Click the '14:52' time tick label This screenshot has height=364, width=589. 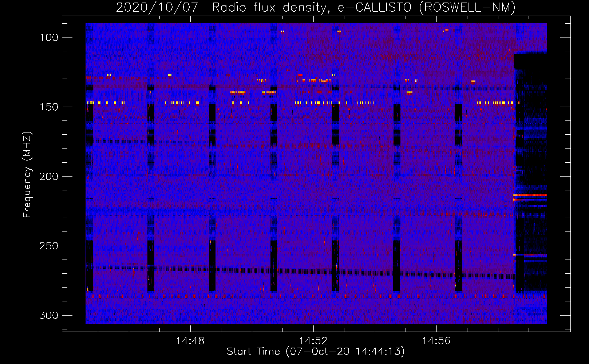[313, 341]
